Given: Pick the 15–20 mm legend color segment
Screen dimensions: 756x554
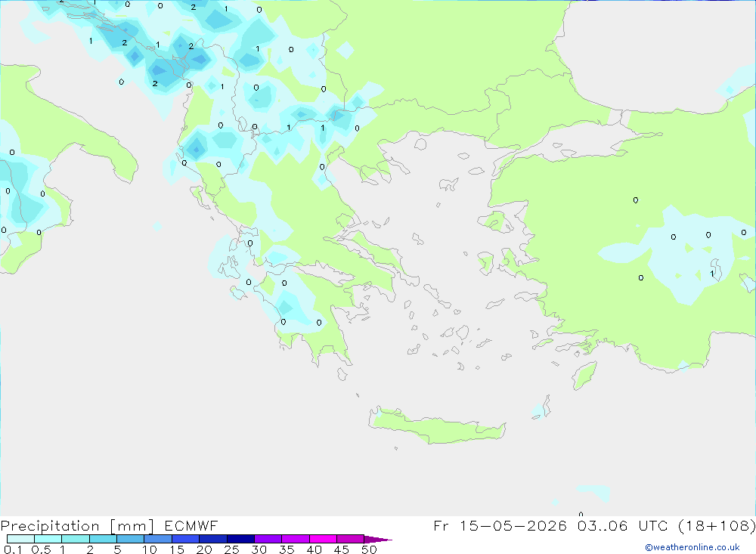Looking at the screenshot, I should tap(186, 539).
